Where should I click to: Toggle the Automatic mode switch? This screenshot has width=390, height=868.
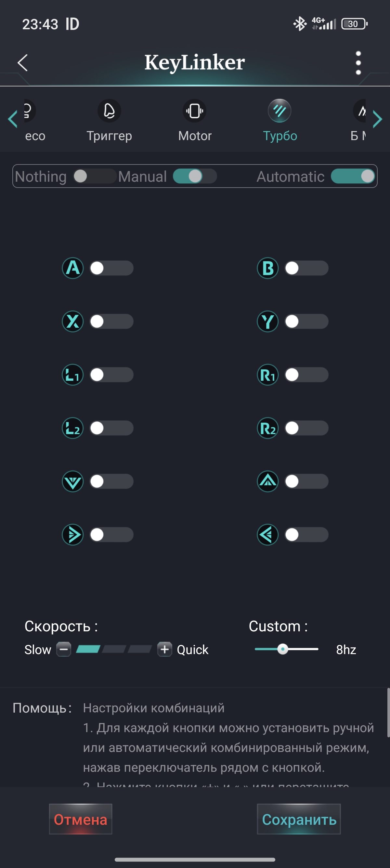pyautogui.click(x=353, y=176)
